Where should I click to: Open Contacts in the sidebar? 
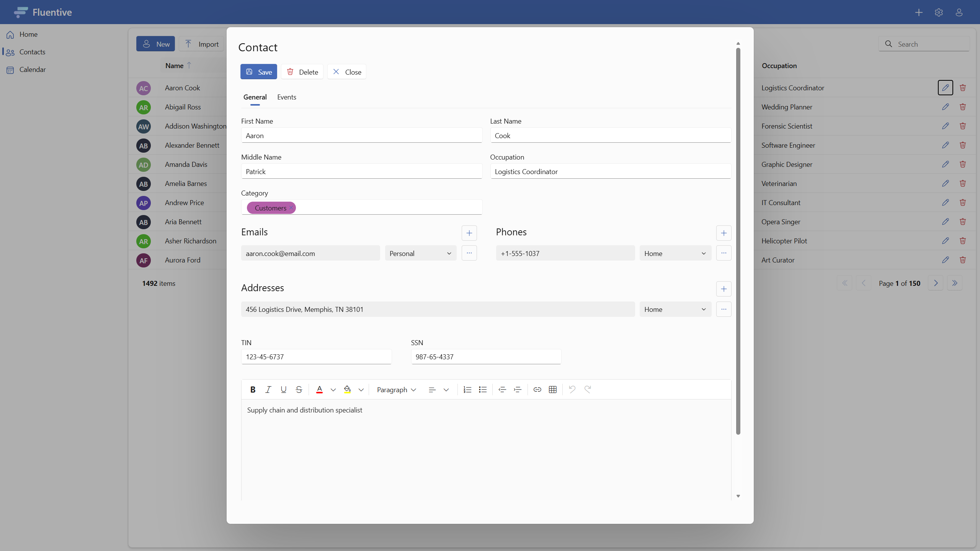pos(32,52)
